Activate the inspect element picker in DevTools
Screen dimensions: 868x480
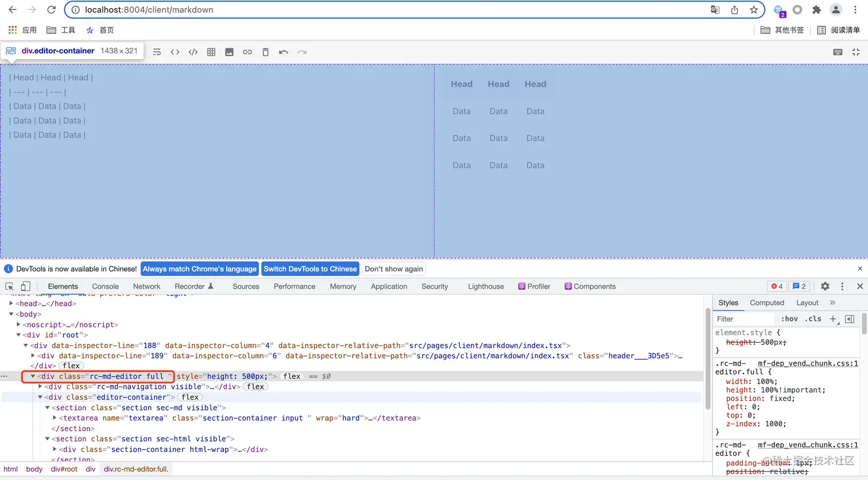(x=9, y=287)
